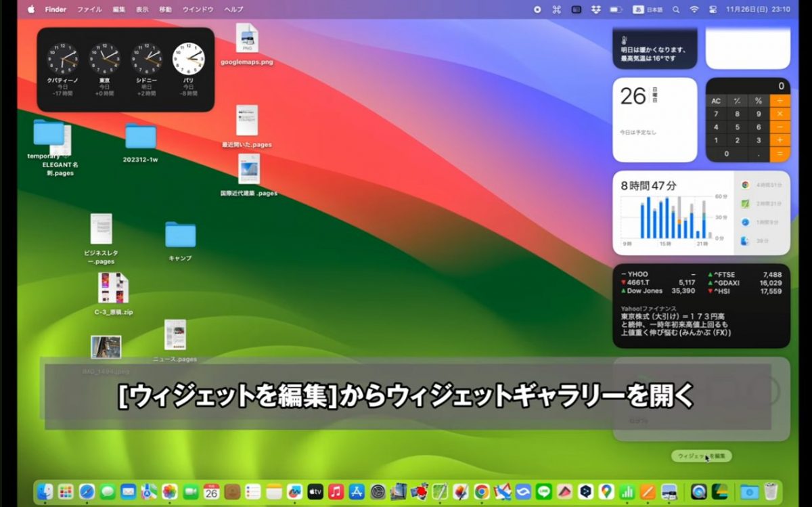Open the Wi-Fi status menu
Viewport: 812px width, 507px height.
coord(694,9)
